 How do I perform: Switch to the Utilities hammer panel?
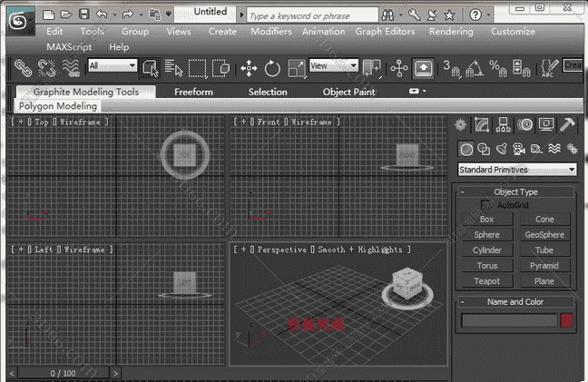[x=568, y=124]
